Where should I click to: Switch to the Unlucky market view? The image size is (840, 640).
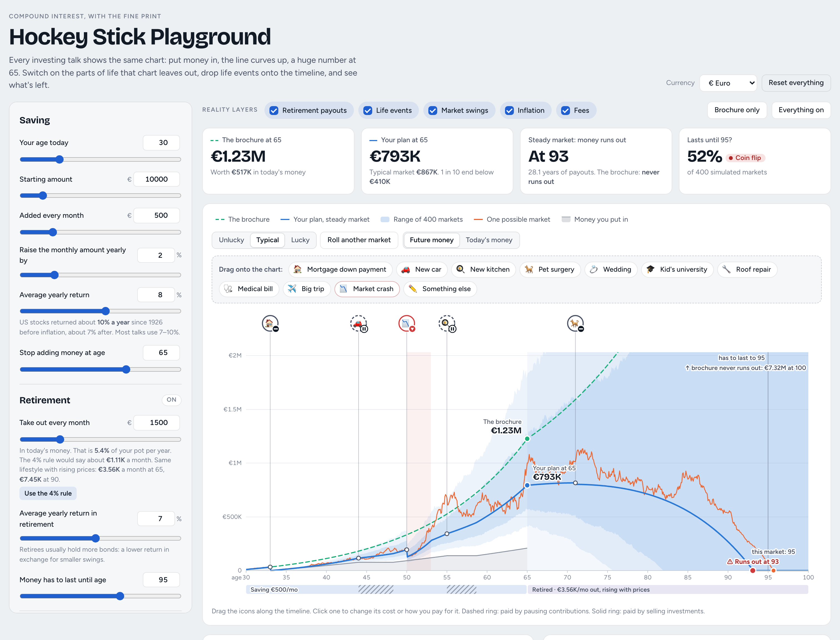pyautogui.click(x=231, y=240)
